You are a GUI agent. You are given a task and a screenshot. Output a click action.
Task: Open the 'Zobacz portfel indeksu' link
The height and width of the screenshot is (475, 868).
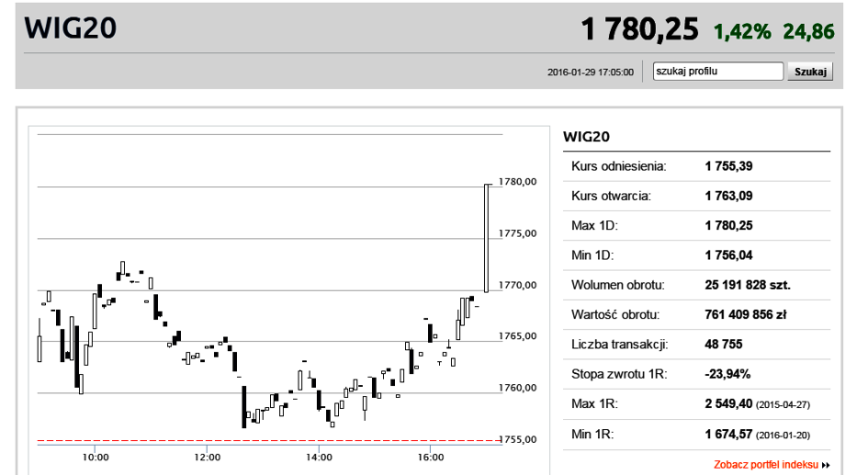(x=766, y=465)
